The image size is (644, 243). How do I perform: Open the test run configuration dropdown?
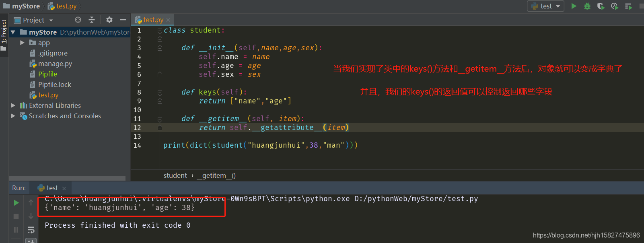click(546, 6)
